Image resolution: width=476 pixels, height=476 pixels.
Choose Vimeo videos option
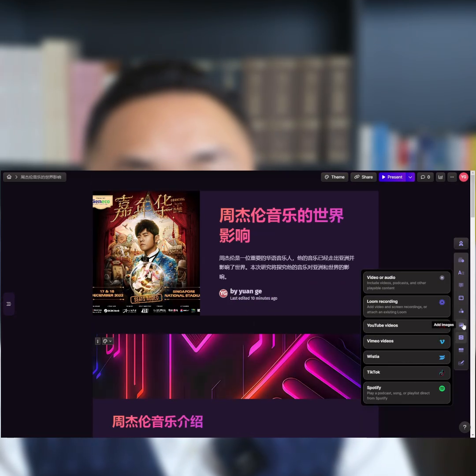(406, 341)
